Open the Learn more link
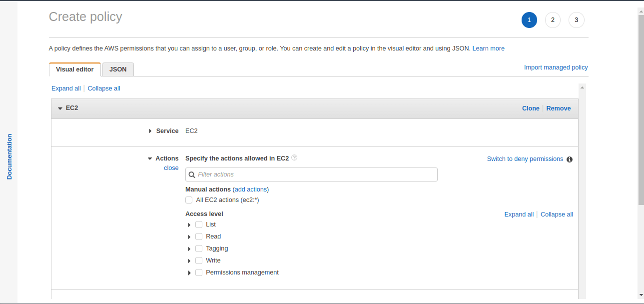Image resolution: width=644 pixels, height=304 pixels. click(488, 48)
